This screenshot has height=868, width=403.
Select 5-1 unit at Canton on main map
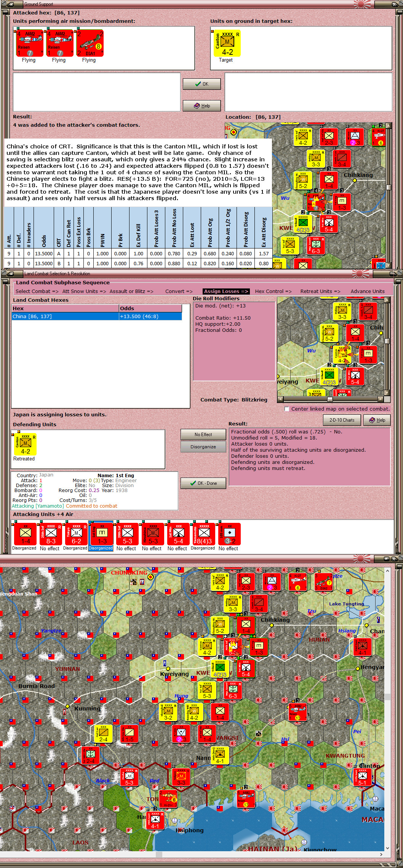point(362,777)
